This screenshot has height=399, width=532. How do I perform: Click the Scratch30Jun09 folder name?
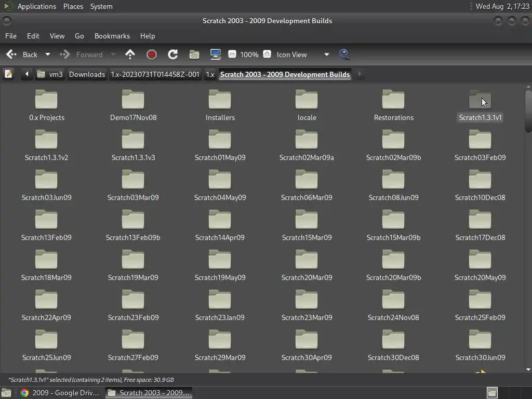click(x=480, y=357)
